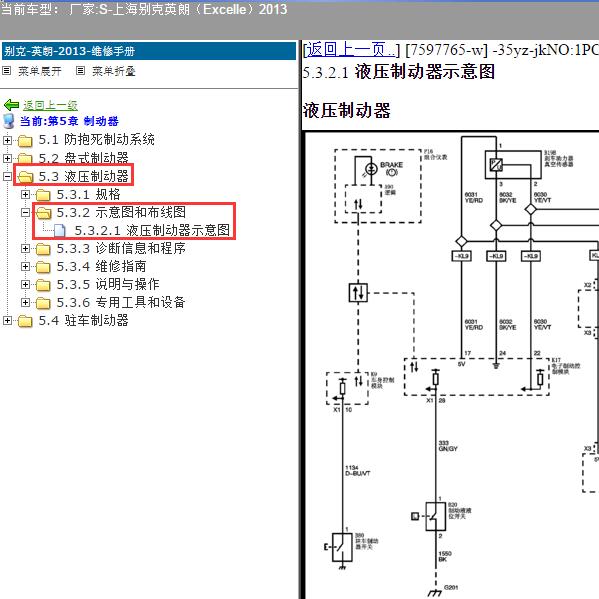
Task: Expand the 5.3.1 规格 node
Action: 25,194
